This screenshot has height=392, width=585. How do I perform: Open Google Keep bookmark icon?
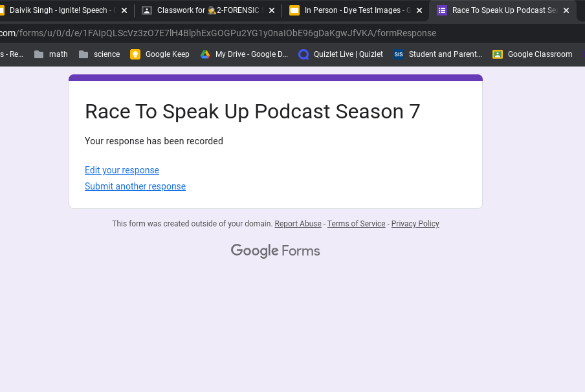[x=135, y=54]
